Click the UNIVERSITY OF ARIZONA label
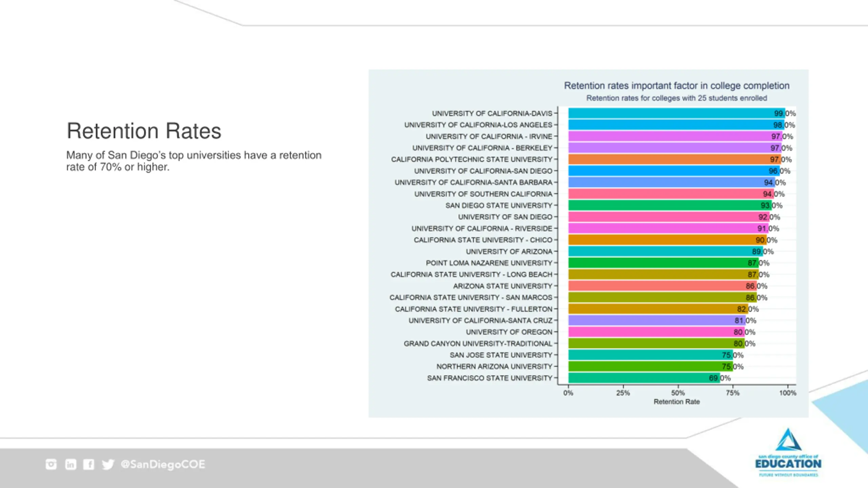 pyautogui.click(x=509, y=251)
